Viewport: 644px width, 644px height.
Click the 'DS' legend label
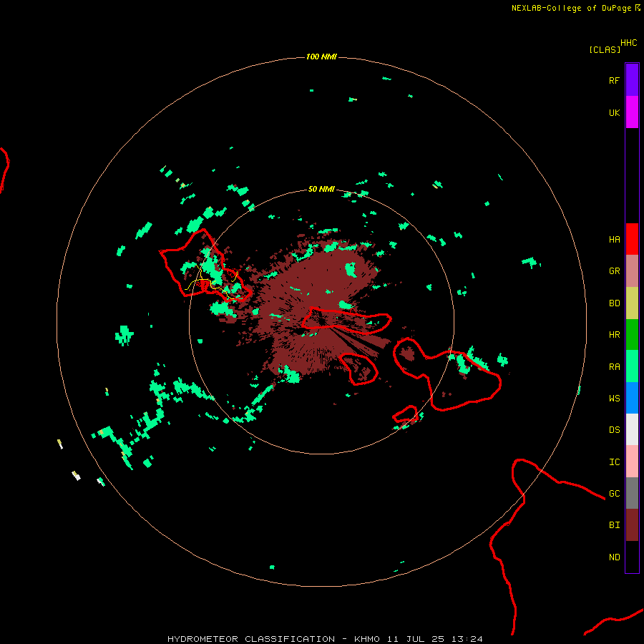pos(614,430)
